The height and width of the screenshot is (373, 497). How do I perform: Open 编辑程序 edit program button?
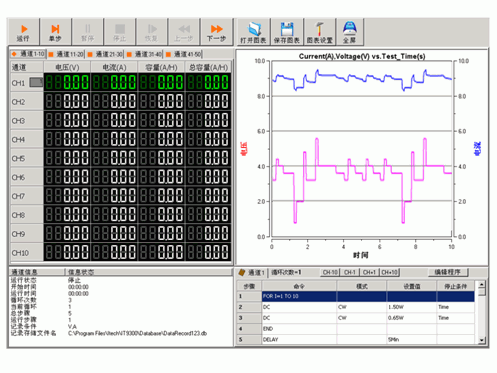448,272
